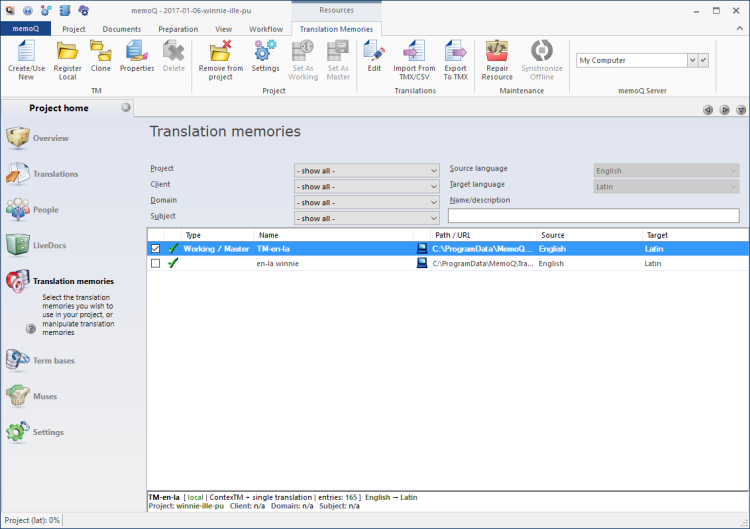Click Set As Working icon
This screenshot has width=750, height=529.
[303, 60]
